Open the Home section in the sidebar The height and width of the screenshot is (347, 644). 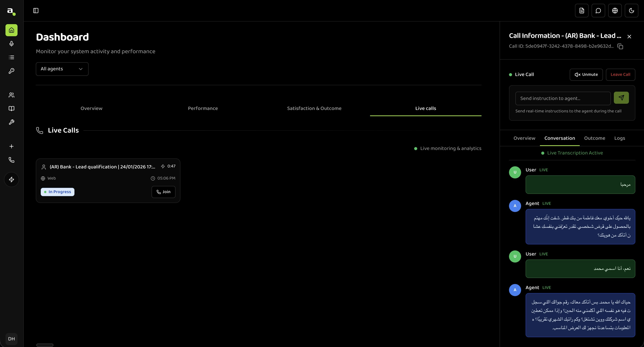(x=11, y=30)
